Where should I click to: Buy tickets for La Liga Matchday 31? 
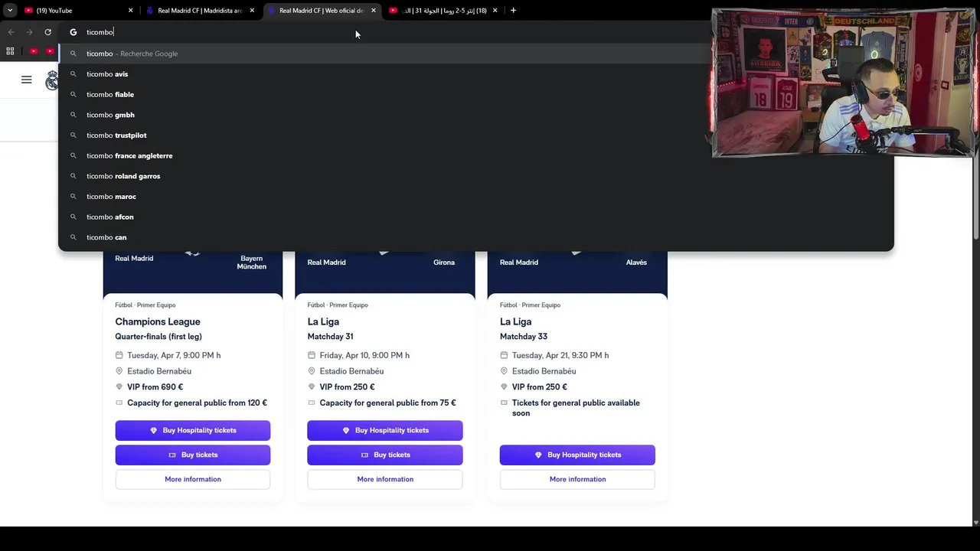(385, 455)
